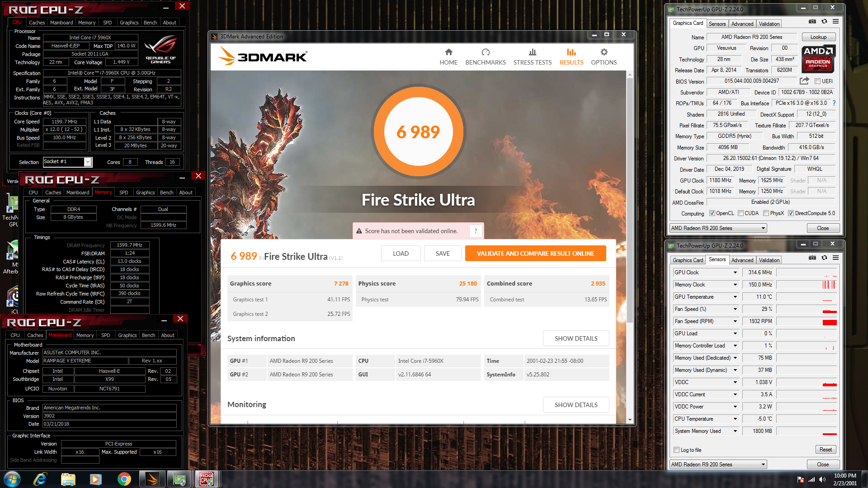Screen dimensions: 868x488
Task: Click the scroll down arrow in 3DMark
Action: 630,420
